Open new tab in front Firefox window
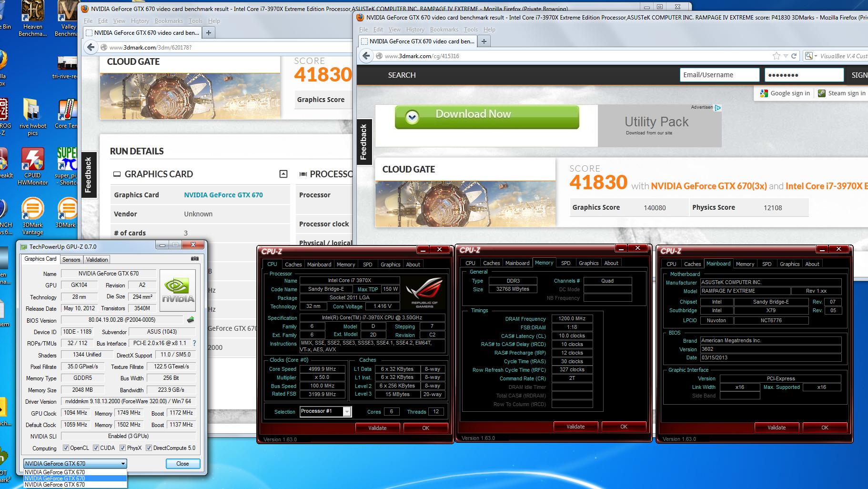The image size is (868, 489). [484, 41]
